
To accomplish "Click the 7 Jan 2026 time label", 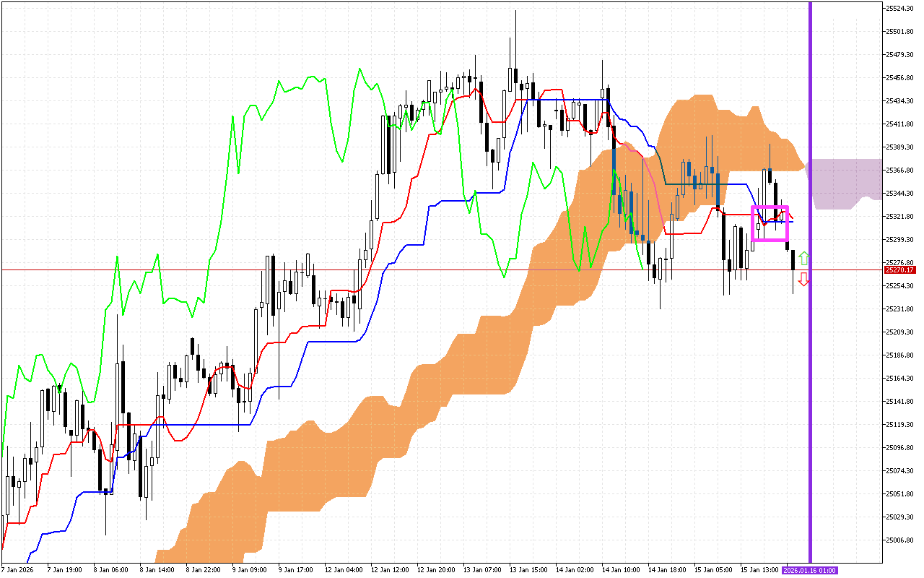I will (x=16, y=570).
